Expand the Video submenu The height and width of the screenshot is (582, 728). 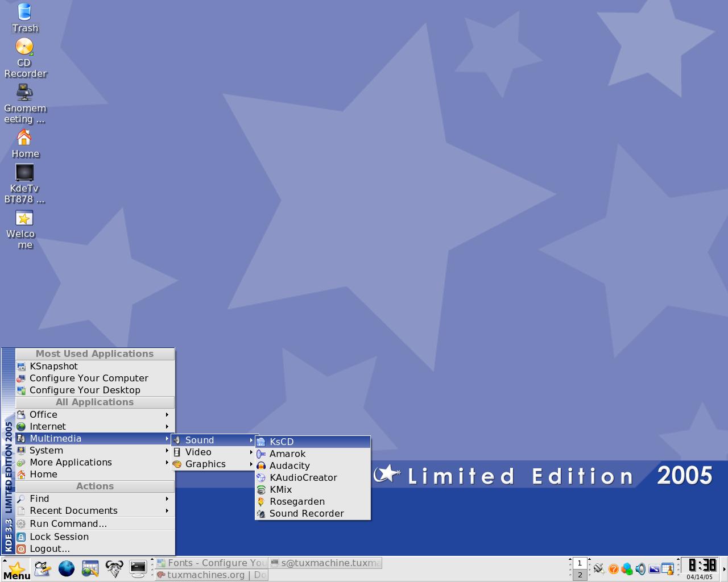(x=214, y=452)
